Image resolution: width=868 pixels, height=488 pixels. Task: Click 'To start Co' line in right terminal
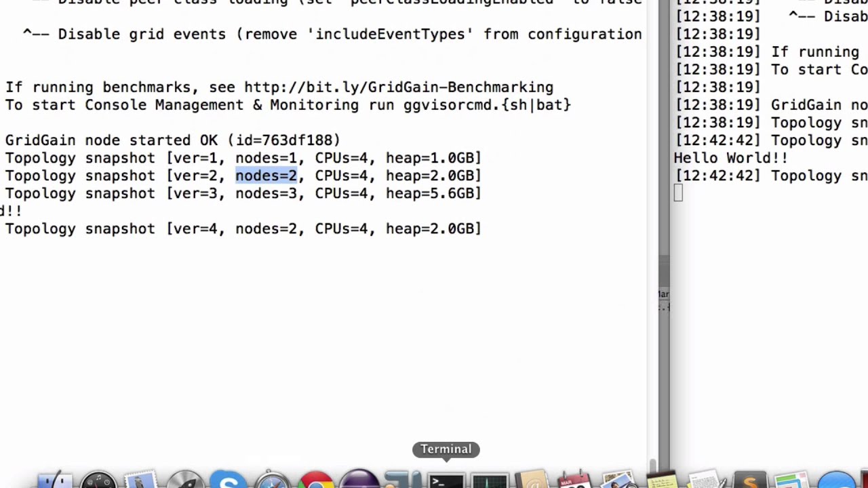click(772, 69)
